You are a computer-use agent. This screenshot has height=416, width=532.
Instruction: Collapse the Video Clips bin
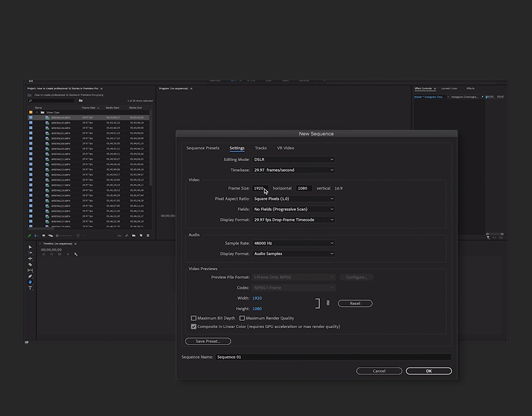[37, 112]
